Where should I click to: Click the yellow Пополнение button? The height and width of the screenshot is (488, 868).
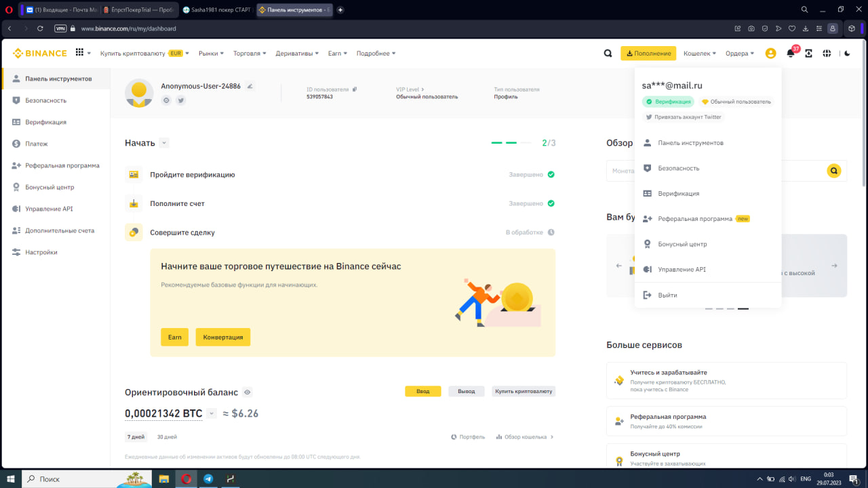(648, 54)
